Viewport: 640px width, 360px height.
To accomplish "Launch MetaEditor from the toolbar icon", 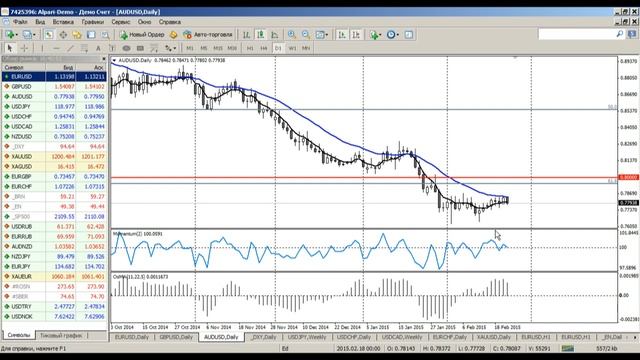I will 173,35.
